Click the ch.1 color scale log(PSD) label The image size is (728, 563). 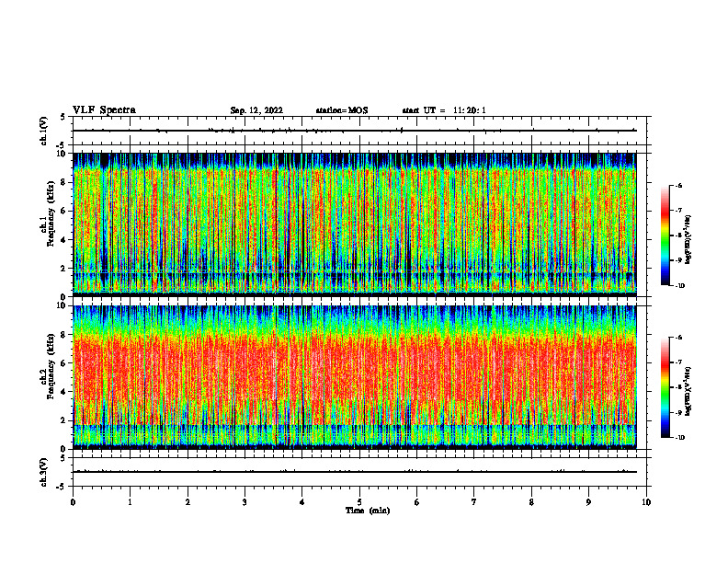(x=688, y=240)
